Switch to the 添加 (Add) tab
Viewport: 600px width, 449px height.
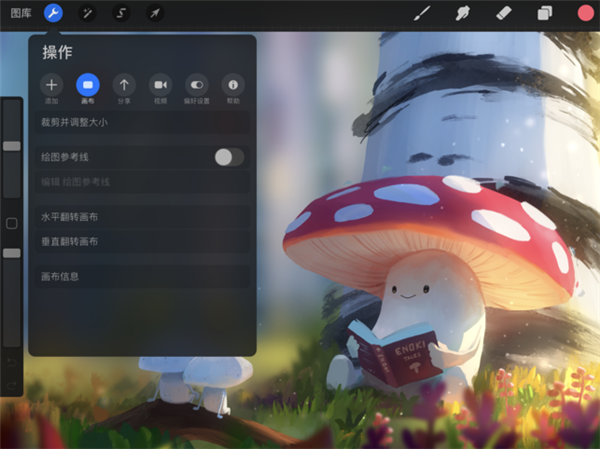tap(52, 86)
